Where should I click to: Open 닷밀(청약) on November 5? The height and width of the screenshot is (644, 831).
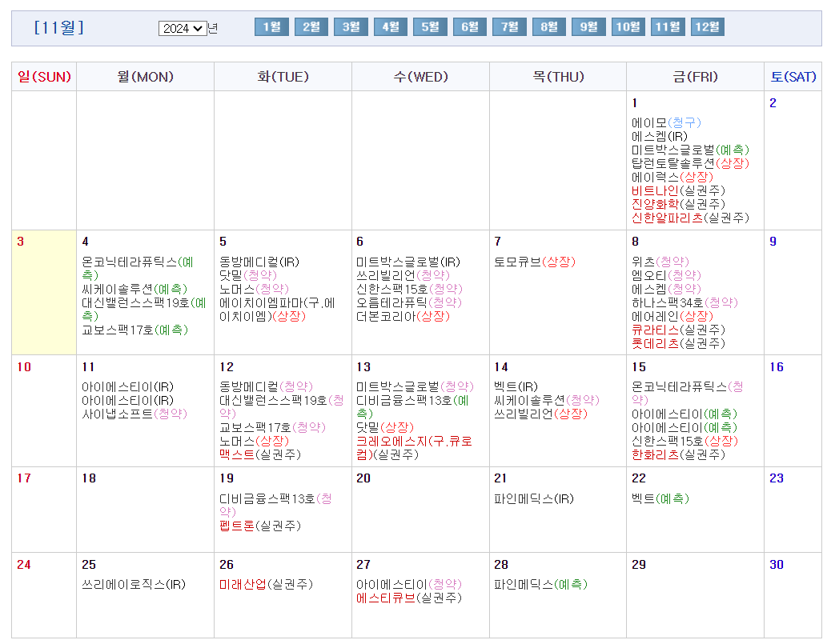(247, 275)
